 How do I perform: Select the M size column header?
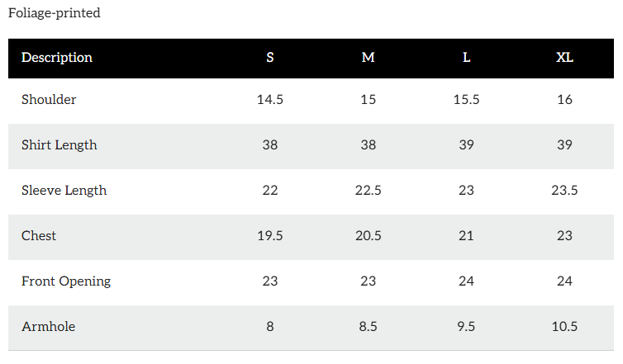click(x=369, y=58)
